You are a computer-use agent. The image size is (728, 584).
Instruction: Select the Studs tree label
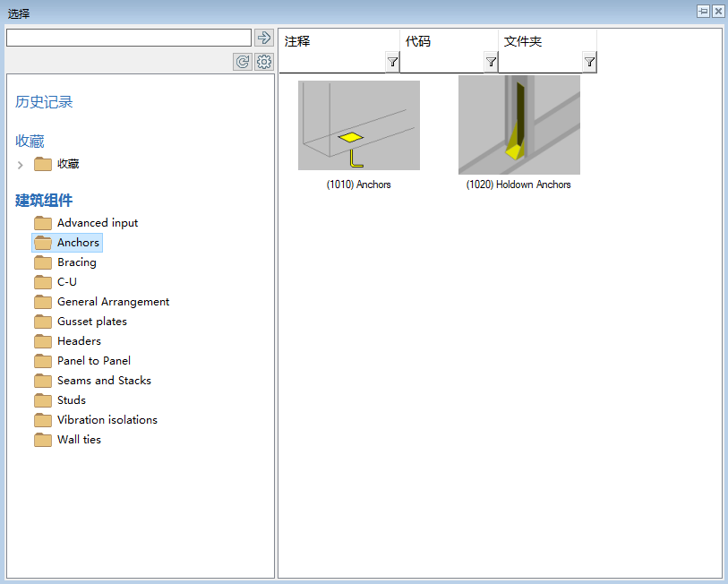72,400
